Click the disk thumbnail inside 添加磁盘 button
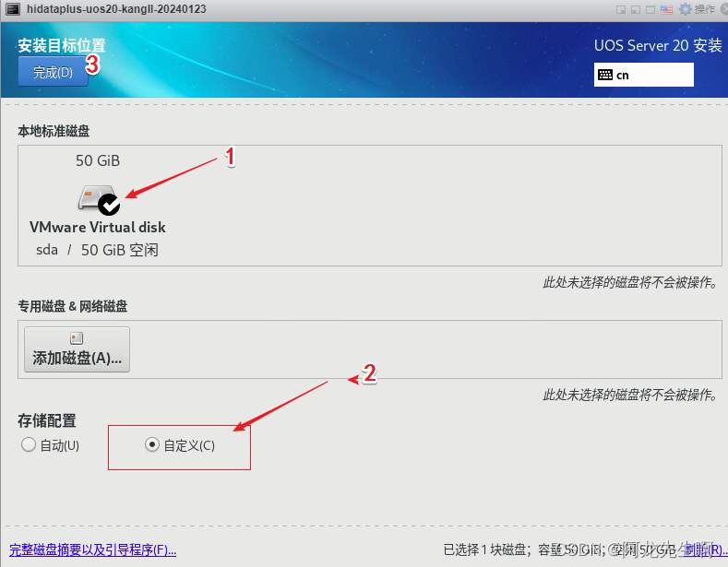This screenshot has width=728, height=567. click(77, 338)
